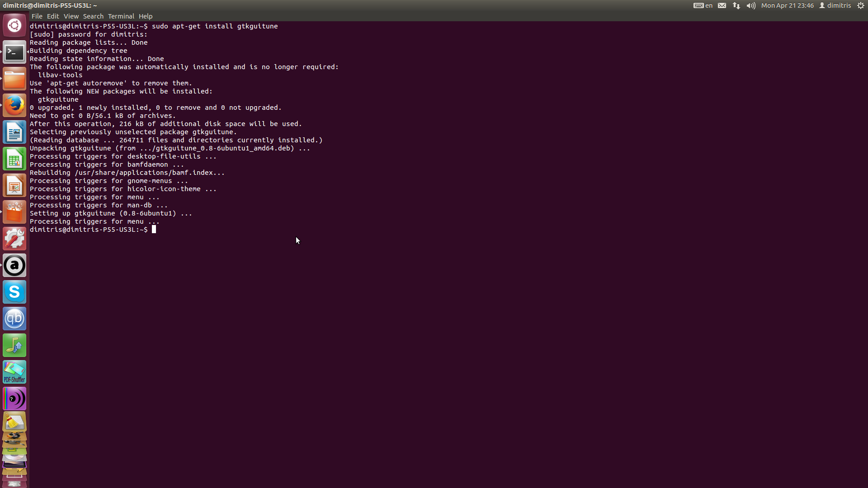
Task: Click the Search menu item
Action: 93,16
